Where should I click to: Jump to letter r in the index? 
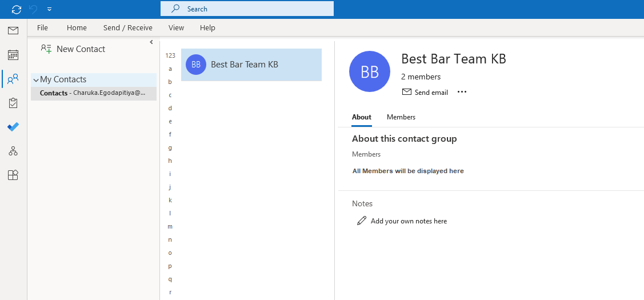coord(170,292)
